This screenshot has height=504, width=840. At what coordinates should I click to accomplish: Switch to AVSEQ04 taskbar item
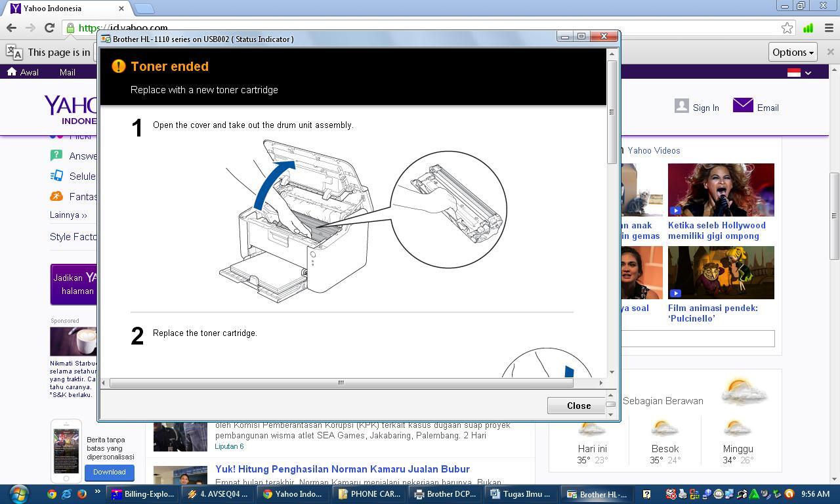pos(218,494)
